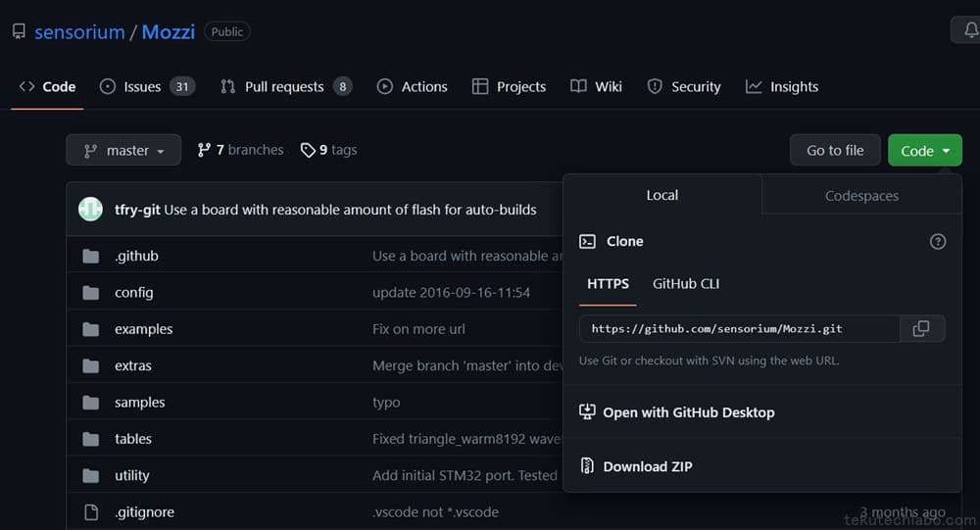View the 9 tags link
980x530 pixels.
tap(328, 150)
